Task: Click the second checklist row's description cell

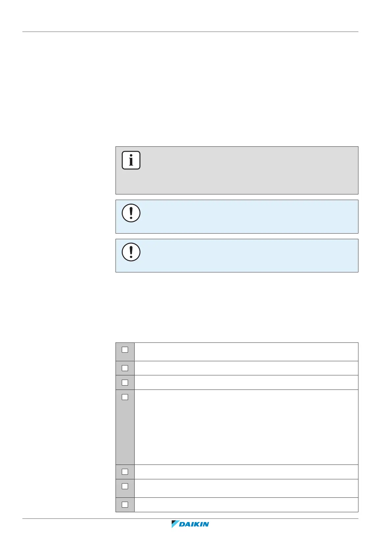Action: tap(246, 368)
